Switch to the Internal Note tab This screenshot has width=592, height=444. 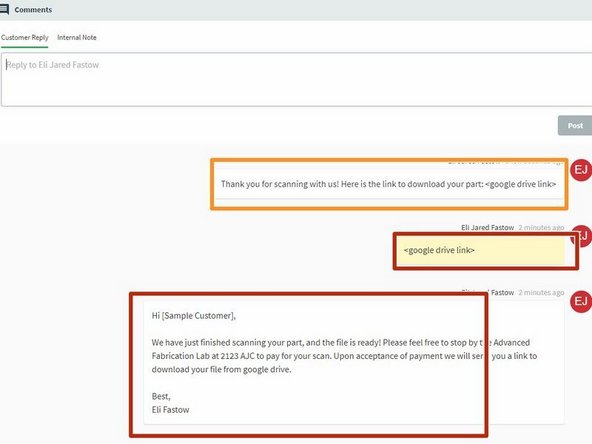click(77, 37)
